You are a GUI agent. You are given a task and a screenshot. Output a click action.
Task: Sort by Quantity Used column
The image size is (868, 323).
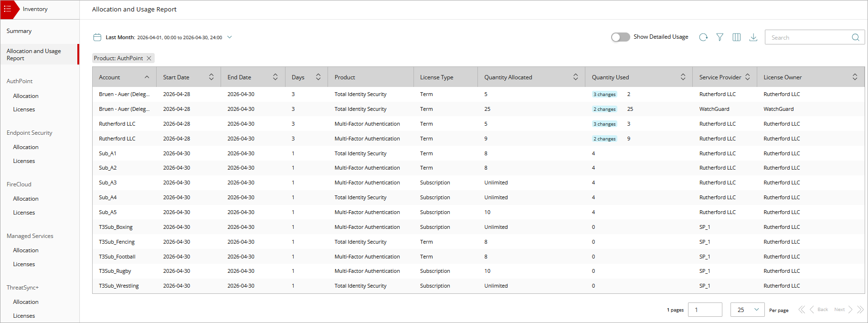(x=683, y=77)
